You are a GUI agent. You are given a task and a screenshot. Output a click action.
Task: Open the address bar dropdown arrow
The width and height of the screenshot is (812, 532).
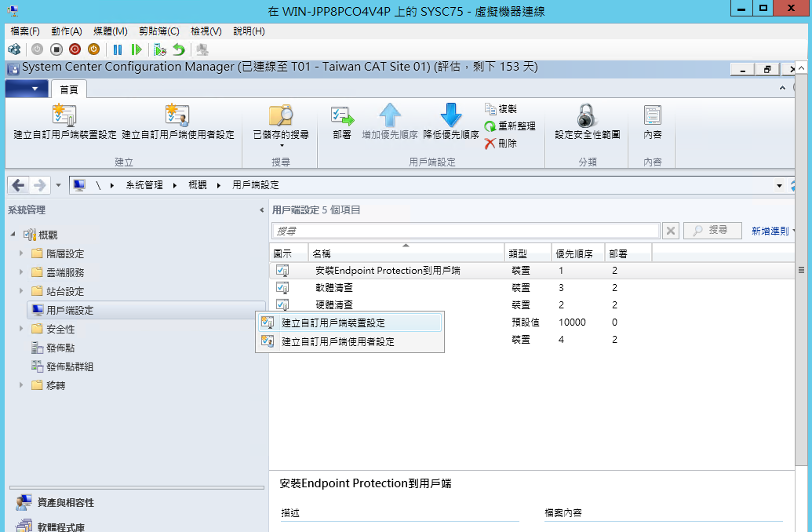pos(779,185)
